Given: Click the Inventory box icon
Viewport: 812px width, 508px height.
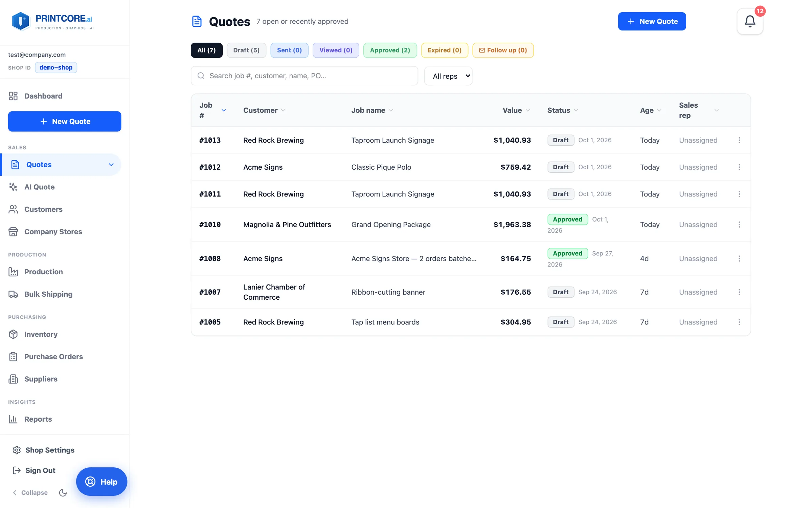Looking at the screenshot, I should pos(13,334).
